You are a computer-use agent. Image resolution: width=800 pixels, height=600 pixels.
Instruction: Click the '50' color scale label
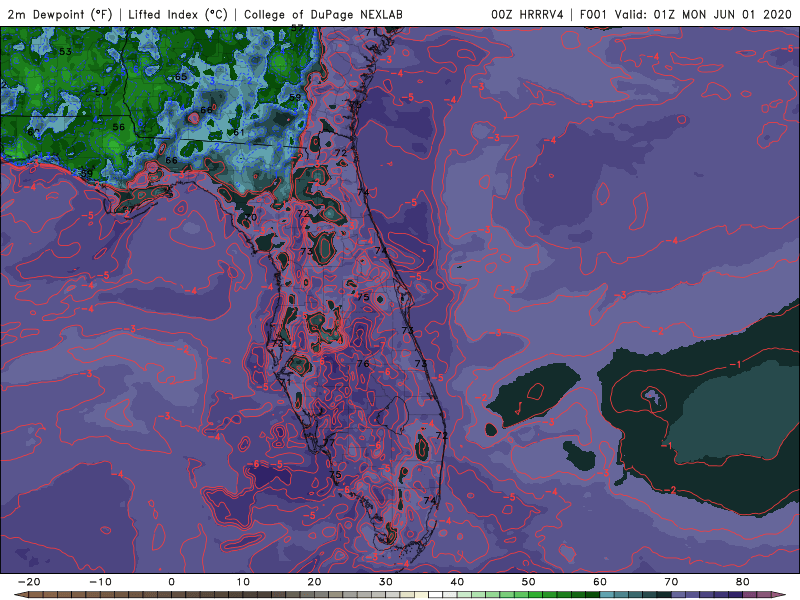[529, 582]
